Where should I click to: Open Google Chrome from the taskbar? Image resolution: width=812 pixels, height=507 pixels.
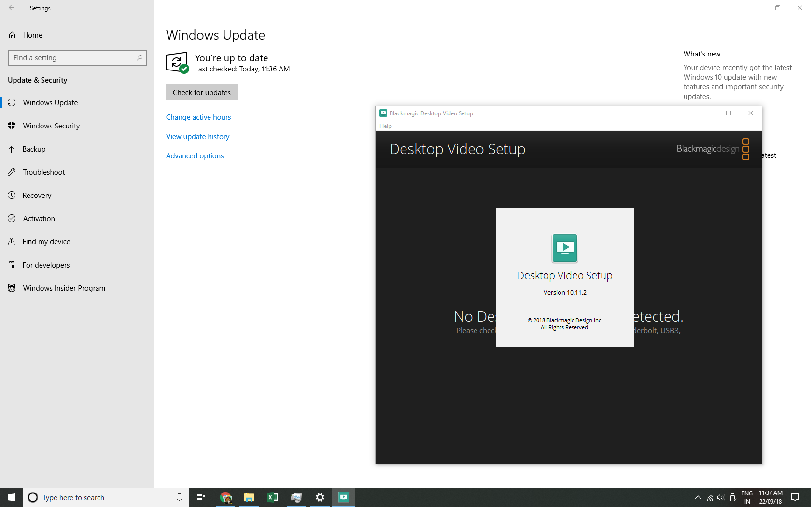[x=226, y=497]
